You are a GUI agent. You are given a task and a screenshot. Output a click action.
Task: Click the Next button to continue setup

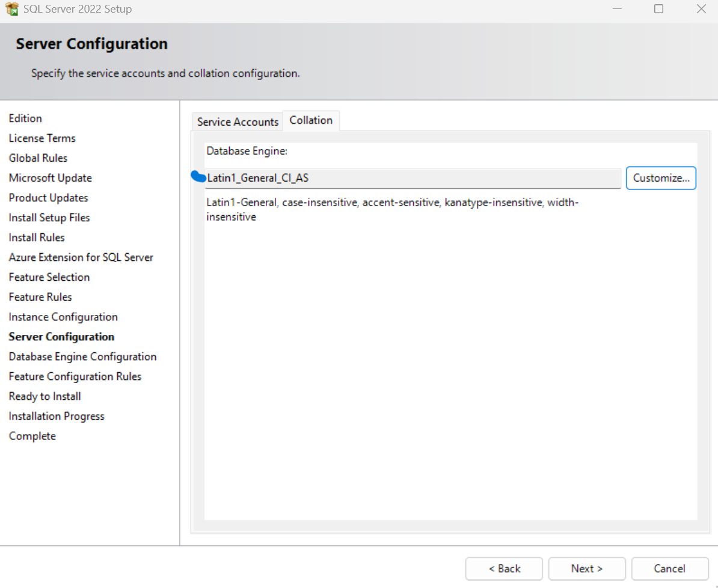(586, 568)
